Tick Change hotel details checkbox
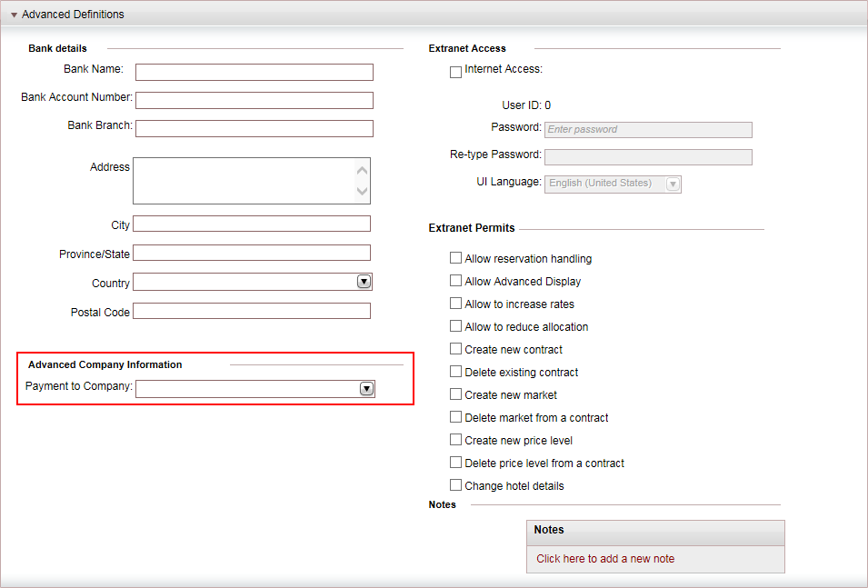Image resolution: width=868 pixels, height=588 pixels. (x=455, y=485)
